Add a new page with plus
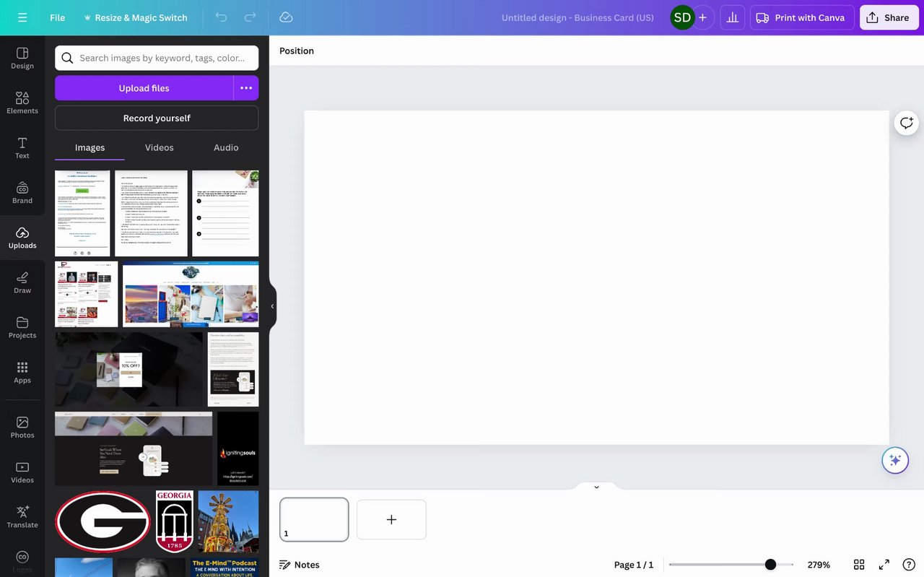The width and height of the screenshot is (924, 577). point(391,519)
